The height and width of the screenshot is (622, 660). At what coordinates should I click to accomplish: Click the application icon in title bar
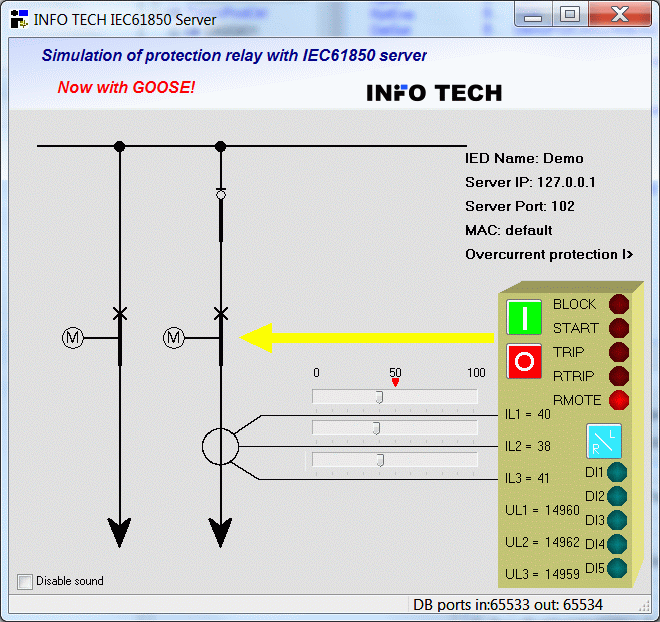pos(19,19)
